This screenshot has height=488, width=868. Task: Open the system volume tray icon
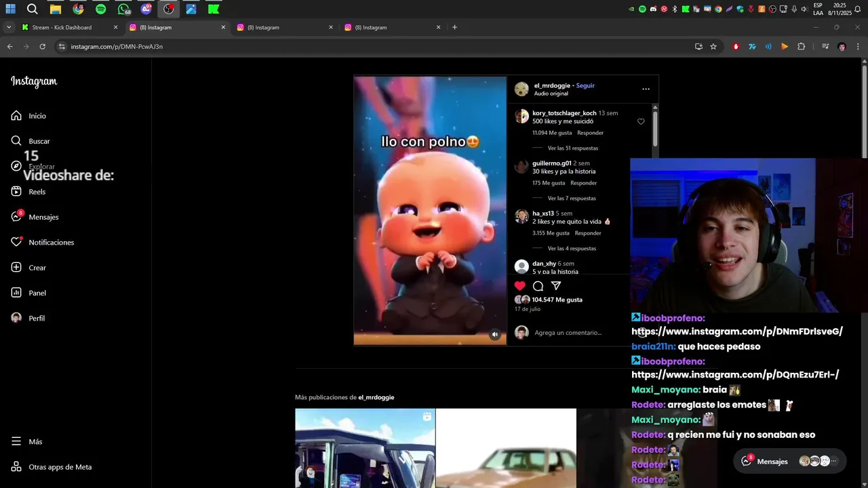(804, 9)
